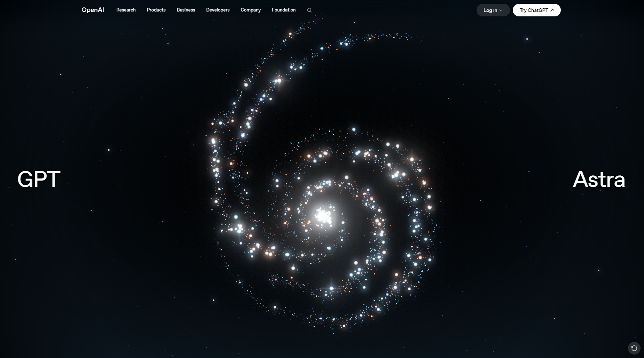Open the Developers menu

[218, 10]
